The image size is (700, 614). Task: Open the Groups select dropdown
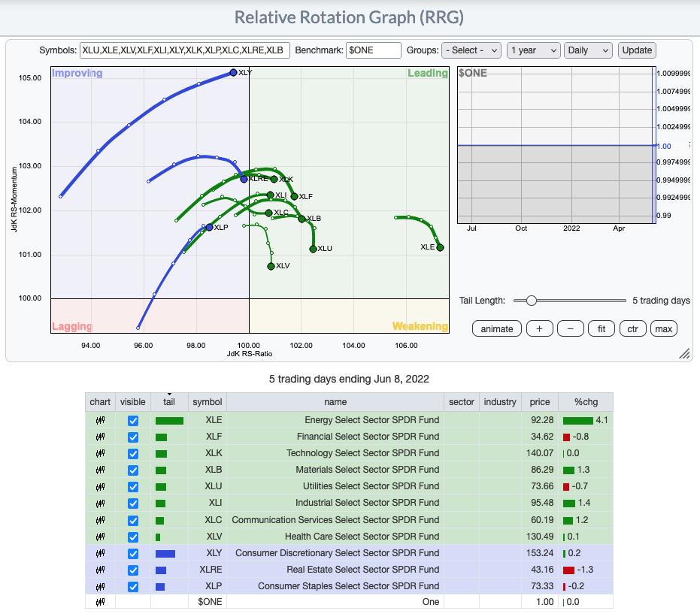click(471, 50)
